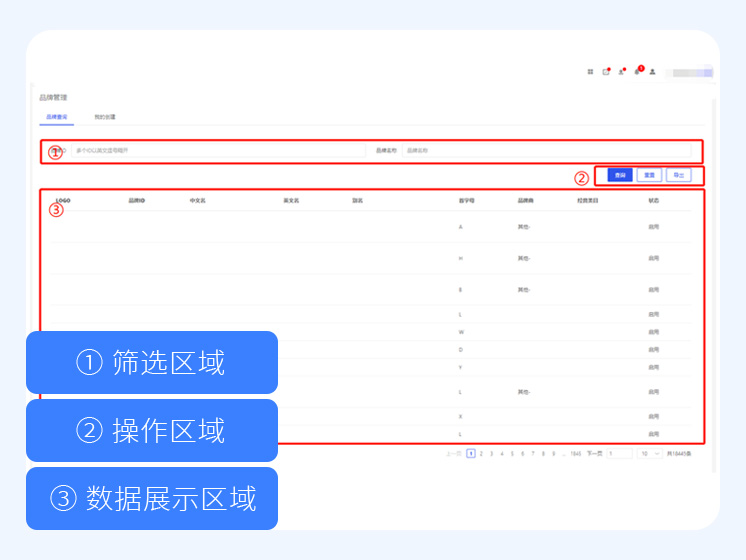Click the 导出 export button
Image resolution: width=746 pixels, height=560 pixels.
tap(678, 175)
